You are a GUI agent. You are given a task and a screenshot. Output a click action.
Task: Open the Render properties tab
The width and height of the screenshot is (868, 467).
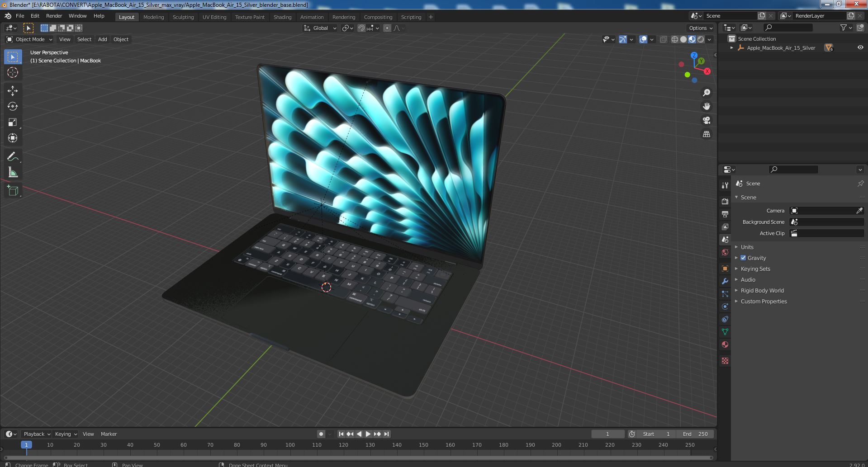[x=725, y=201]
